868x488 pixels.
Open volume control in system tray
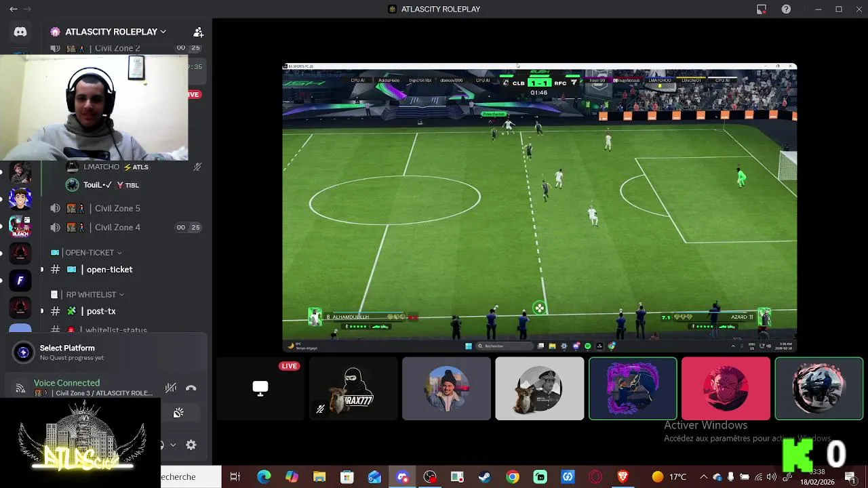coord(772,476)
